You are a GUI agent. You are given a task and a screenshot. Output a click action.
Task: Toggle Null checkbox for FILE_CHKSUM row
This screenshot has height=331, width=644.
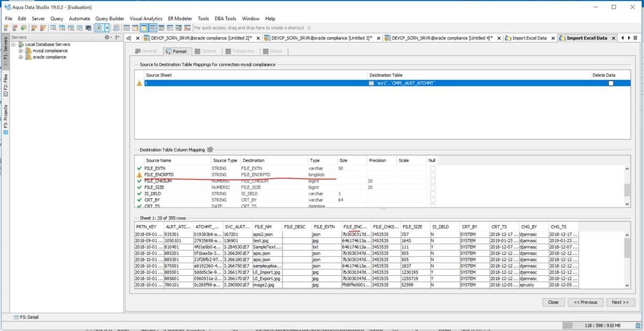433,181
